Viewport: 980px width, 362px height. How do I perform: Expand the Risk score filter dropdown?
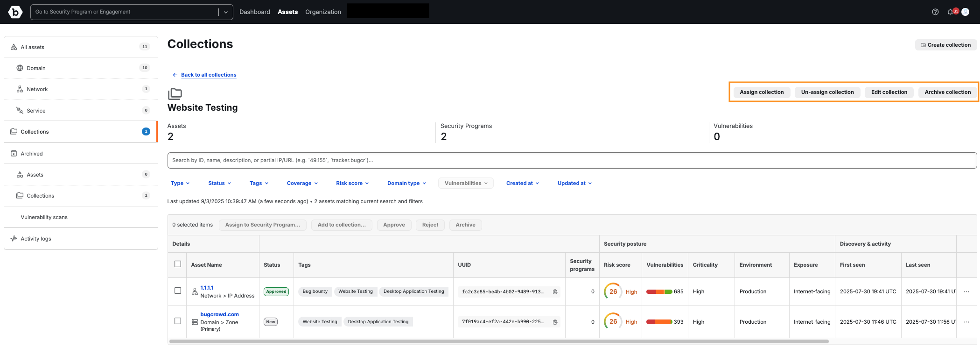[x=352, y=183]
